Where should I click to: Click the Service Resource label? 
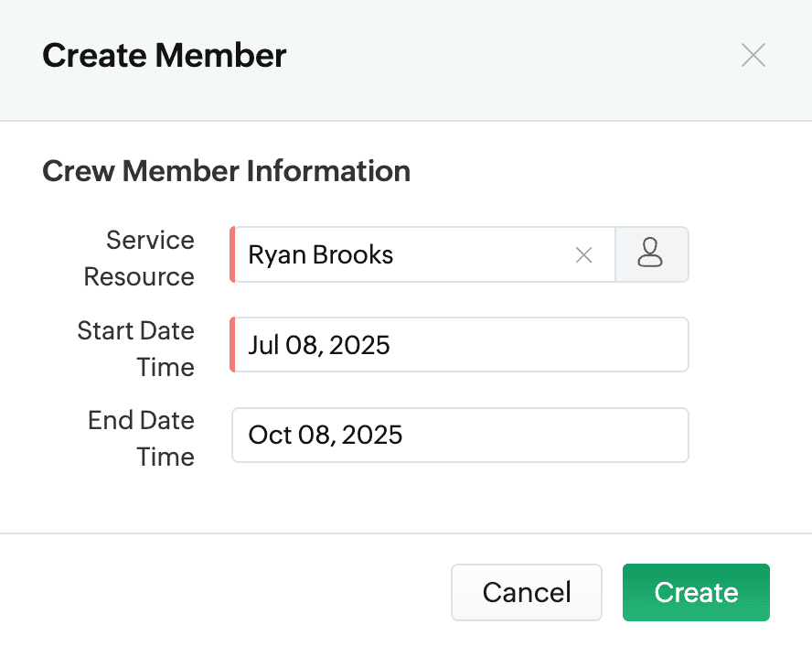click(139, 258)
